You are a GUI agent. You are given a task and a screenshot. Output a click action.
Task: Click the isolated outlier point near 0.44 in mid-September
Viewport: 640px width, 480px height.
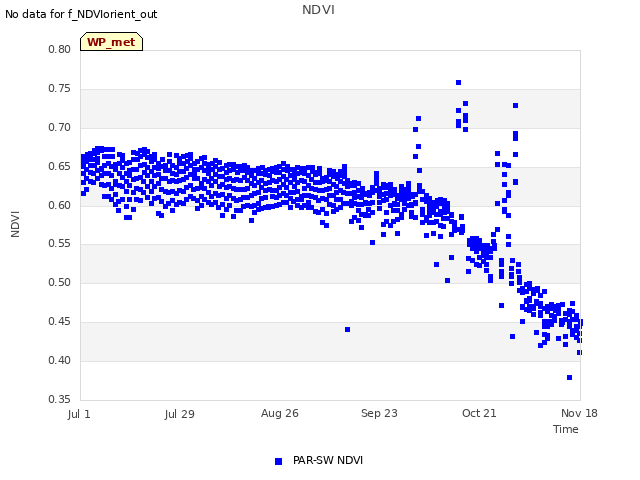pyautogui.click(x=347, y=329)
